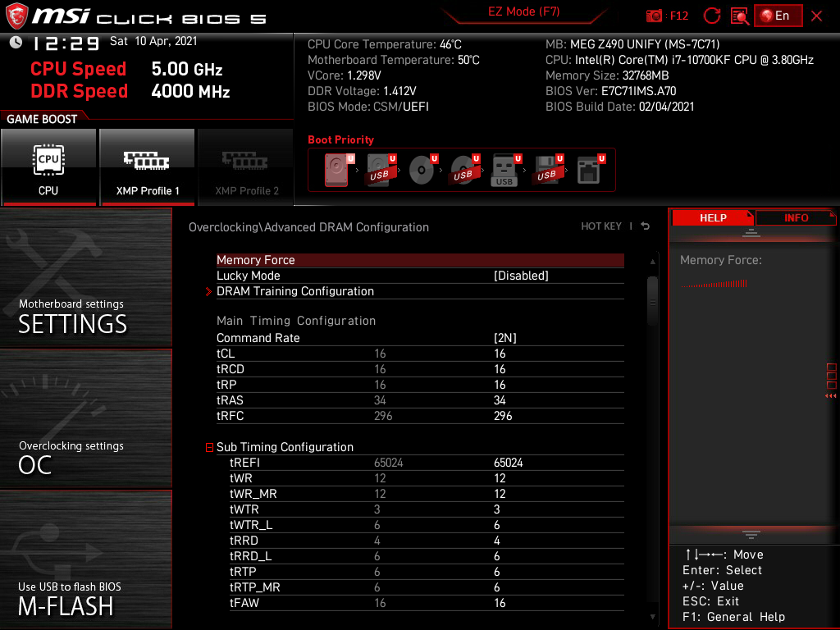
Task: Collapse the Sub Timing Configuration section
Action: (209, 447)
